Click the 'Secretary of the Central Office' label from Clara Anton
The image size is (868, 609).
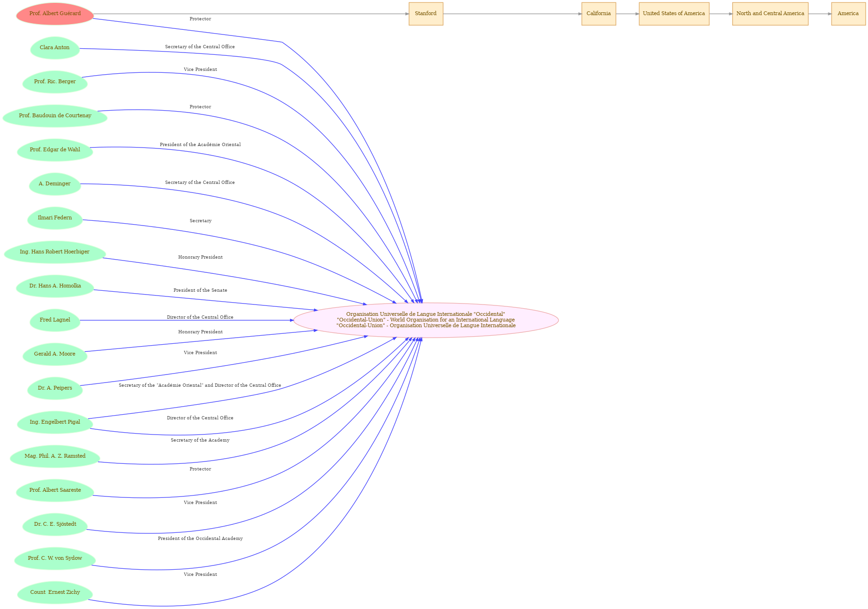pos(200,47)
